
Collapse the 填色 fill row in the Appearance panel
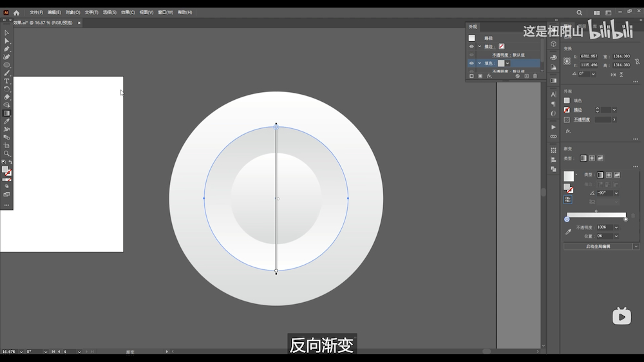coord(479,63)
